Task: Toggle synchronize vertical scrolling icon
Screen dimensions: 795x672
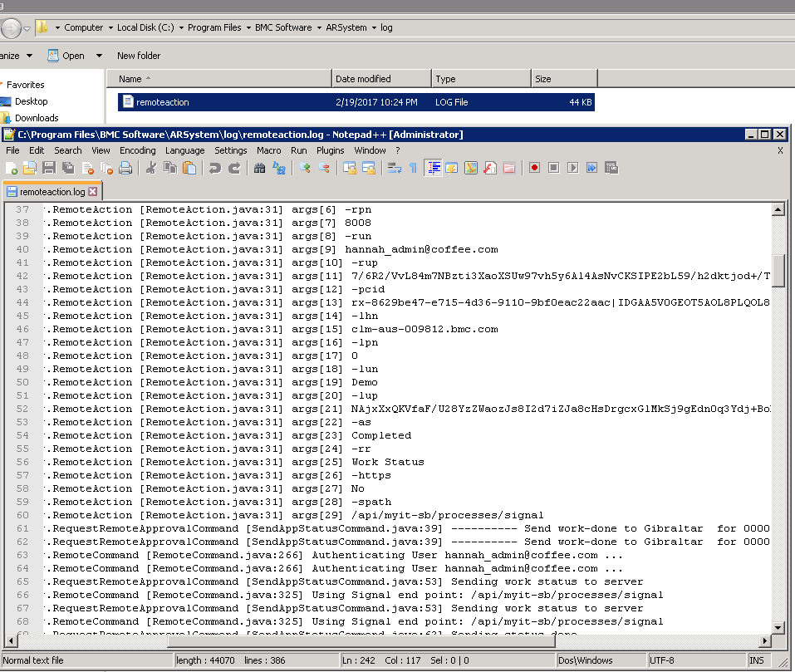Action: pos(350,169)
